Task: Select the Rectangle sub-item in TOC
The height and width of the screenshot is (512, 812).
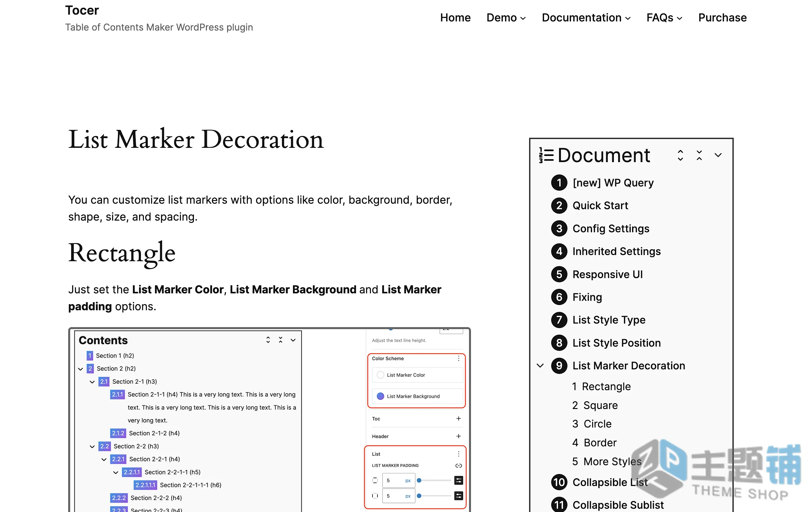Action: tap(606, 386)
